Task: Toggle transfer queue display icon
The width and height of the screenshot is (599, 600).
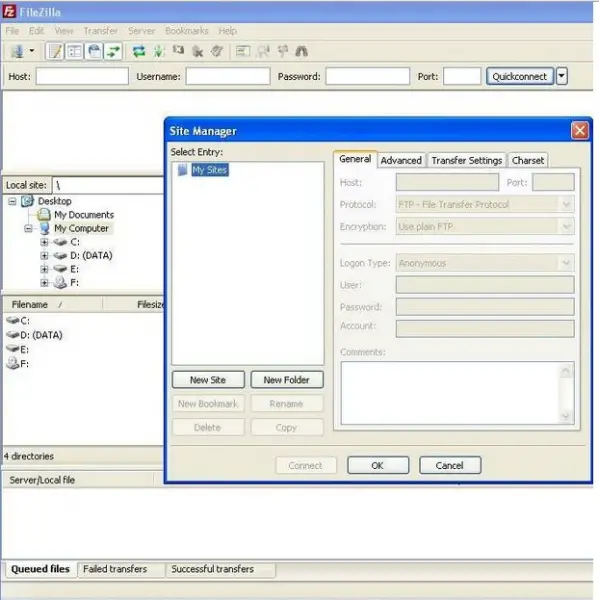Action: (x=114, y=51)
